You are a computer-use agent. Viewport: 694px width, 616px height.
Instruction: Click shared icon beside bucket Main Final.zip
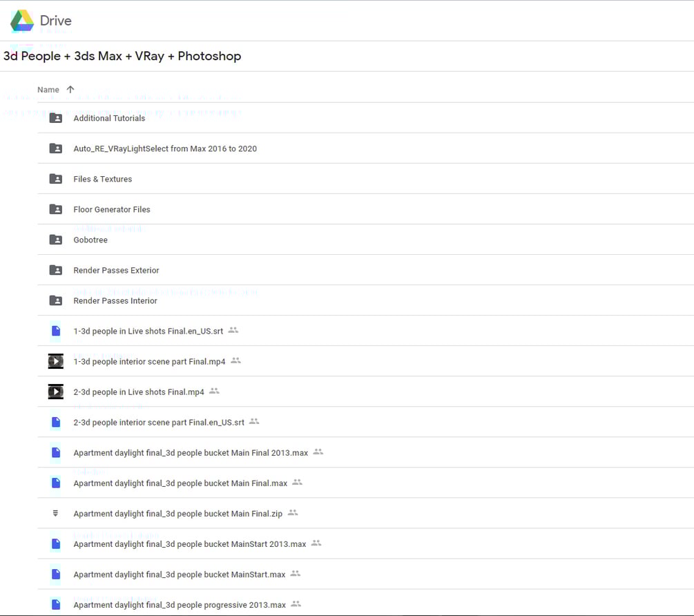point(293,513)
